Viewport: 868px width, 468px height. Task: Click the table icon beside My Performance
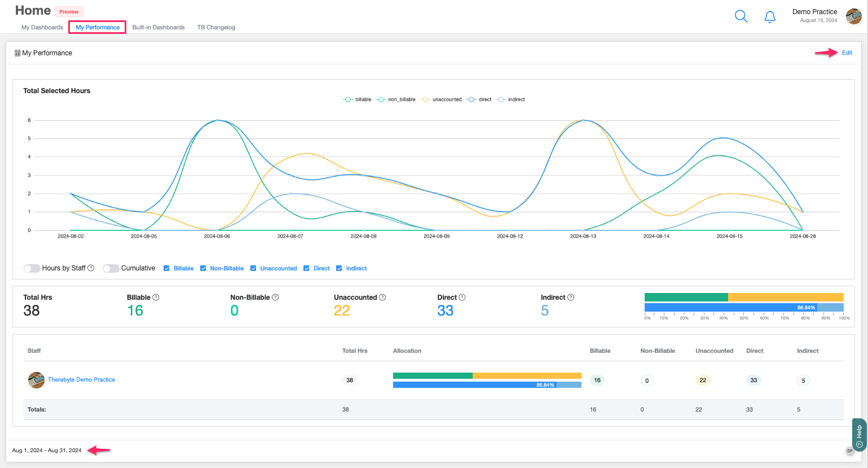[17, 53]
